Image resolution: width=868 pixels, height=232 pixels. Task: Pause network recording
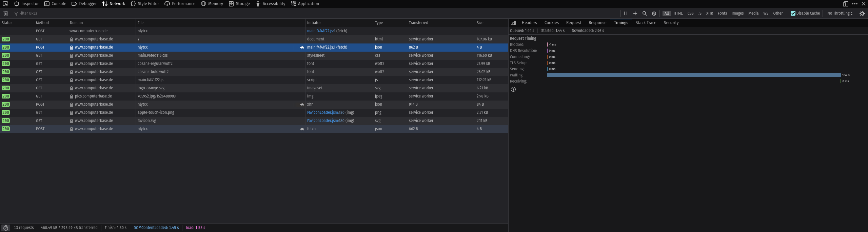626,13
